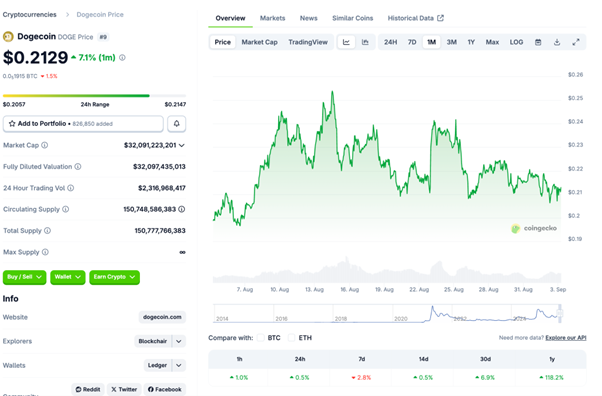Click the price alert bell icon

[177, 124]
